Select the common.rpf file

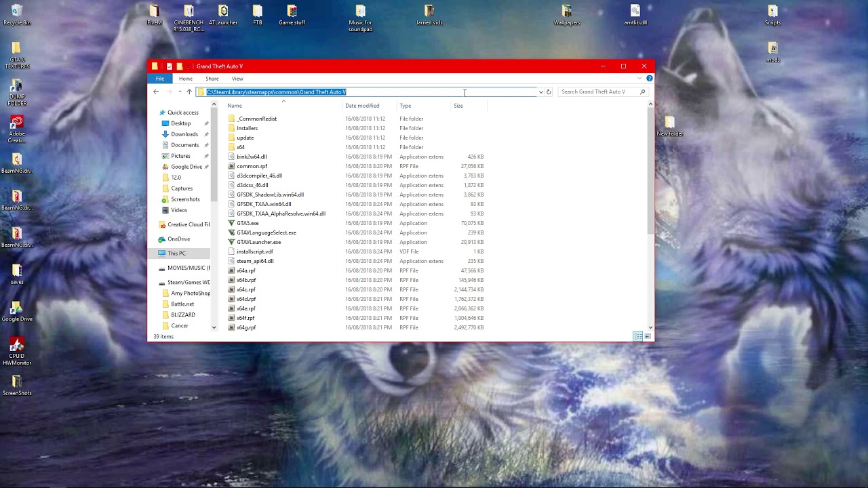252,166
